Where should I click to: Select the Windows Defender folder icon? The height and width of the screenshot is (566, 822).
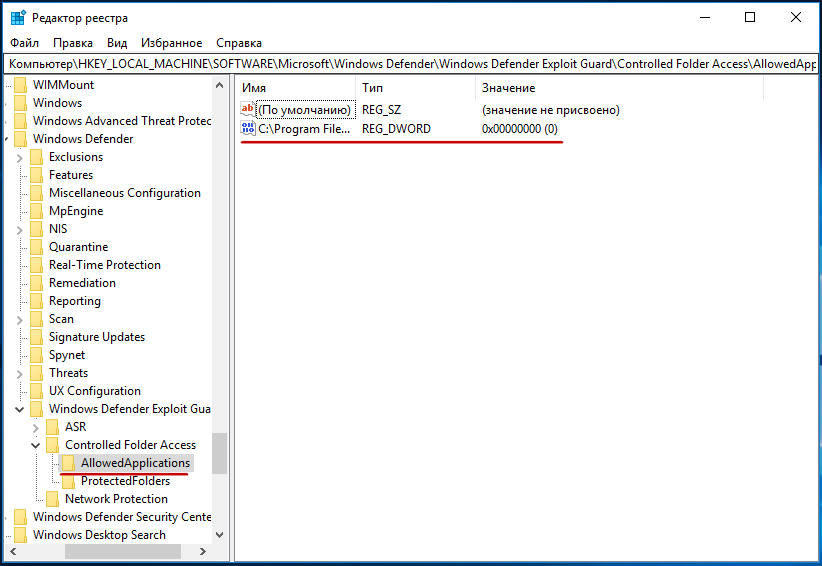tap(20, 139)
